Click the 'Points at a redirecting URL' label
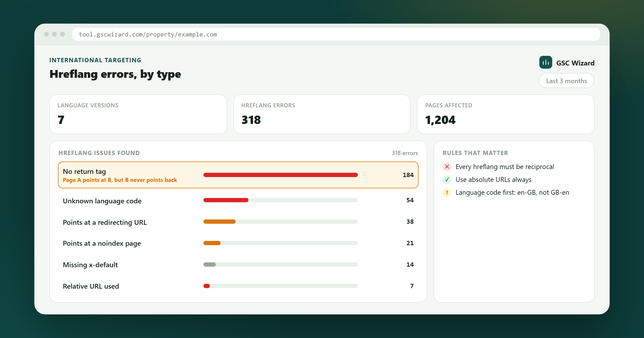The height and width of the screenshot is (338, 644). (x=105, y=222)
